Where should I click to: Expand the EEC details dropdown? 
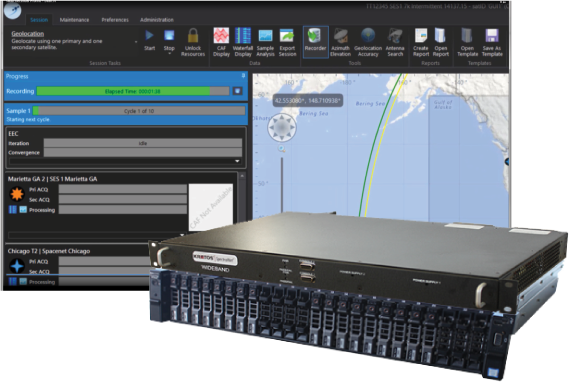coord(237,161)
